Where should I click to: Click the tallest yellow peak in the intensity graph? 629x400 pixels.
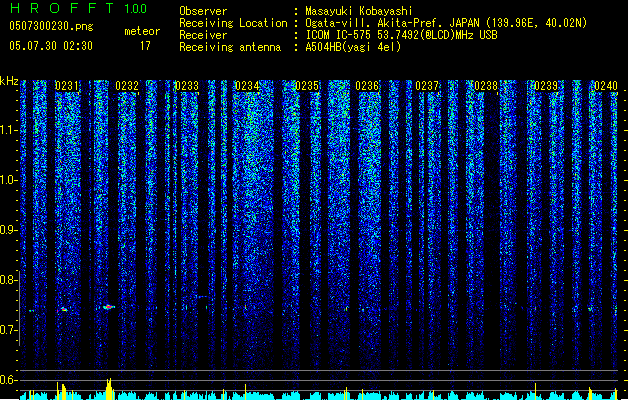coord(109,388)
